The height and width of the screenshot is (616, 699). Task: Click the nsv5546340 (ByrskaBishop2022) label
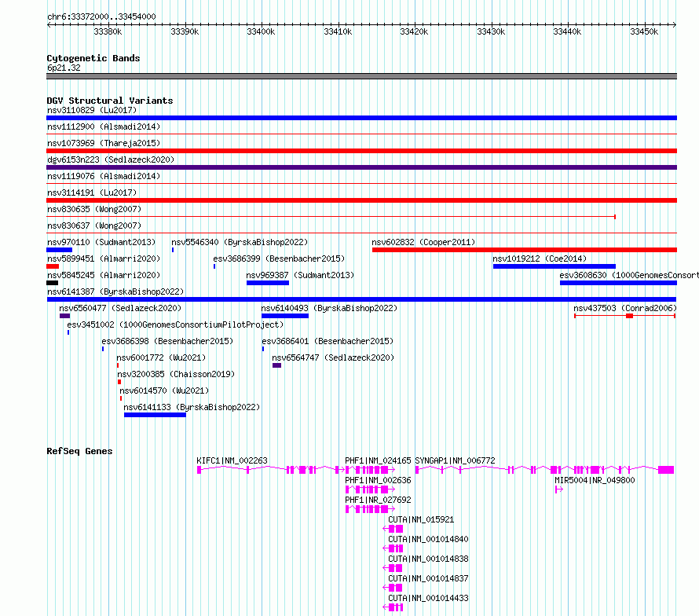[x=240, y=242]
